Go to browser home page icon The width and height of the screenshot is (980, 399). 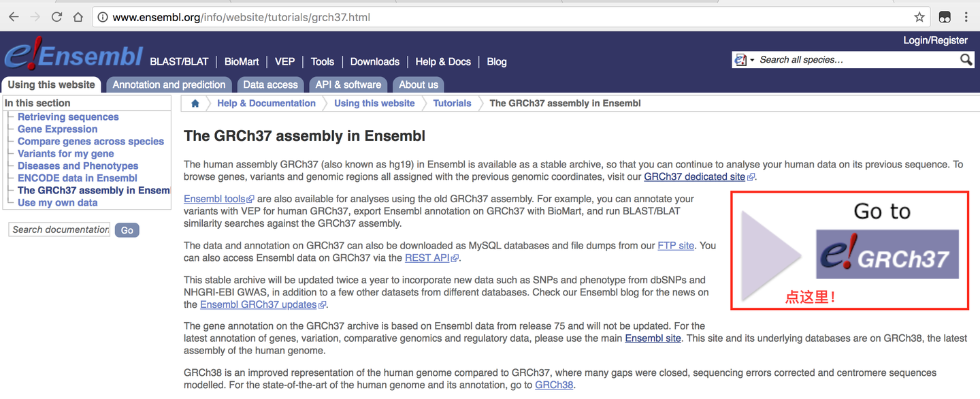click(x=78, y=17)
